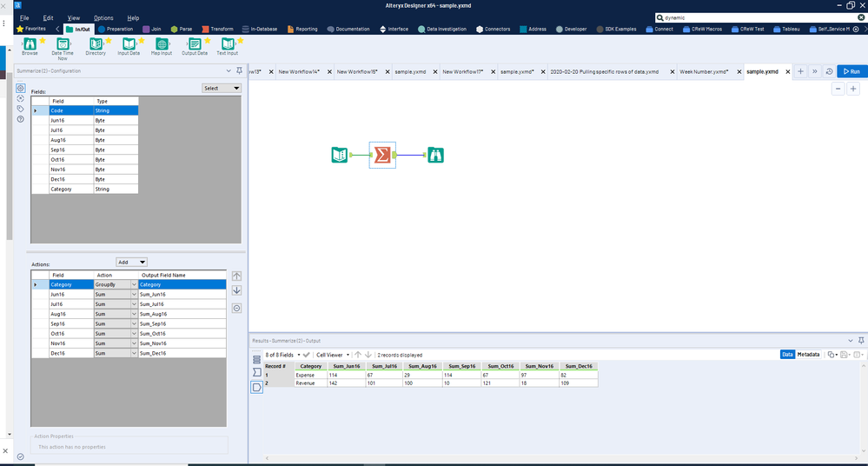Click the Expense cell in results
The height and width of the screenshot is (466, 868).
tap(310, 375)
